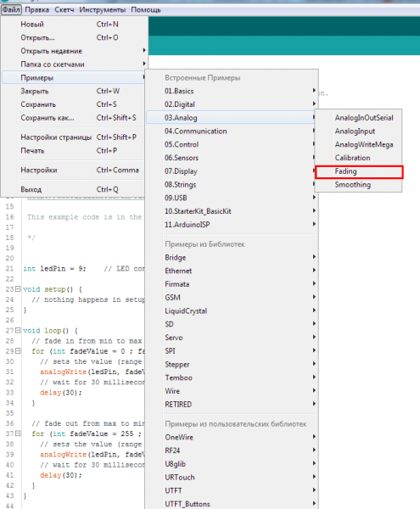Choose Печать menu entry
This screenshot has height=509, width=420.
tap(74, 151)
